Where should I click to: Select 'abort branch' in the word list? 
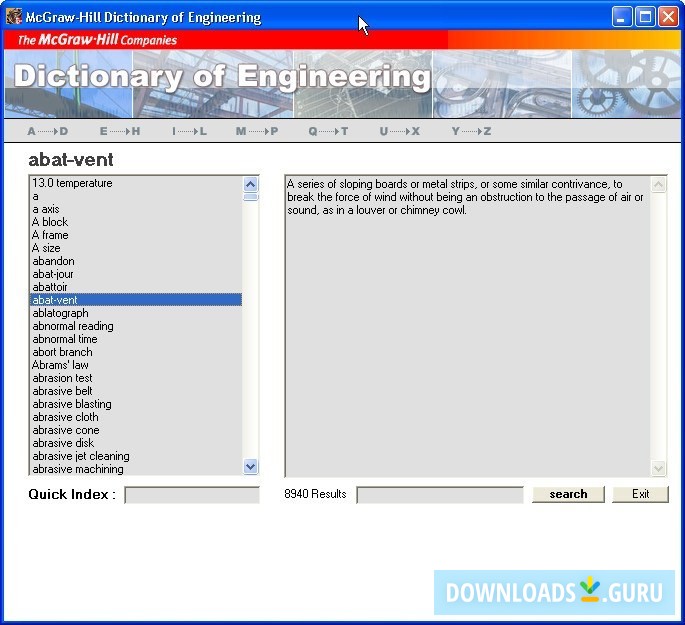(x=136, y=352)
